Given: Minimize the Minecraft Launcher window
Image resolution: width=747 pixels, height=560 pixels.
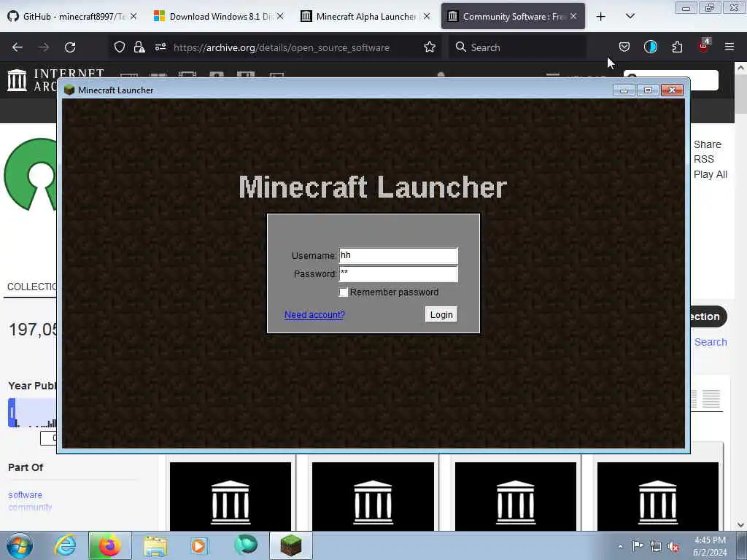Looking at the screenshot, I should click(x=624, y=90).
